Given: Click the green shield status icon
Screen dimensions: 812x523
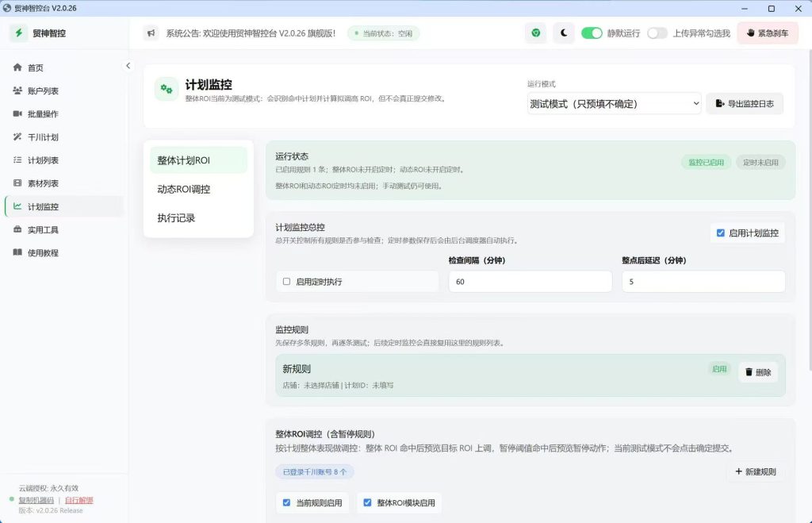Looking at the screenshot, I should 535,33.
